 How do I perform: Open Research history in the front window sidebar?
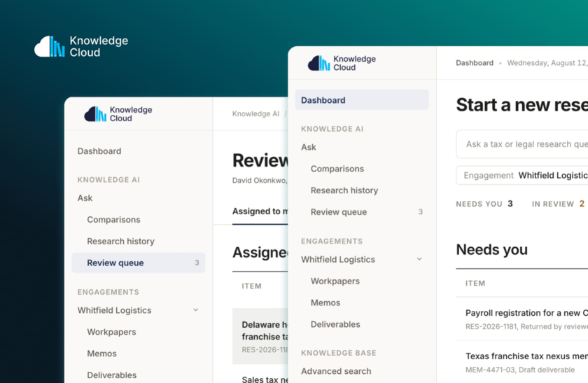344,190
